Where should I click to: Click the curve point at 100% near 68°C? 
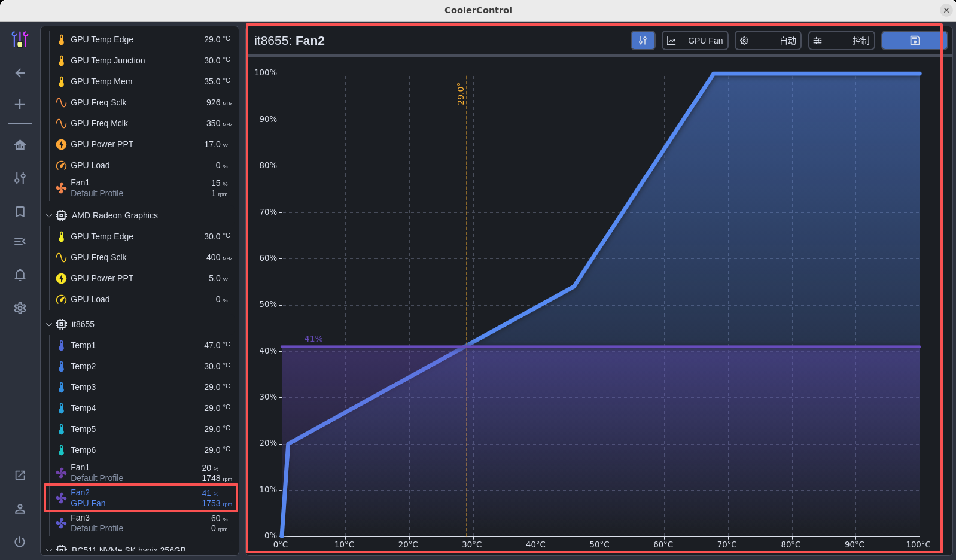714,74
